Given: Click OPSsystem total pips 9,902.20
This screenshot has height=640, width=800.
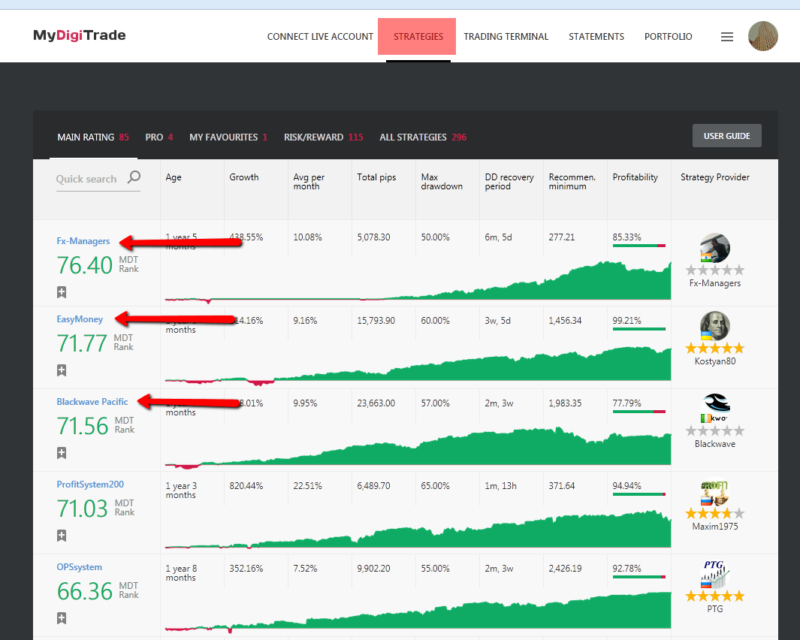Looking at the screenshot, I should click(373, 569).
